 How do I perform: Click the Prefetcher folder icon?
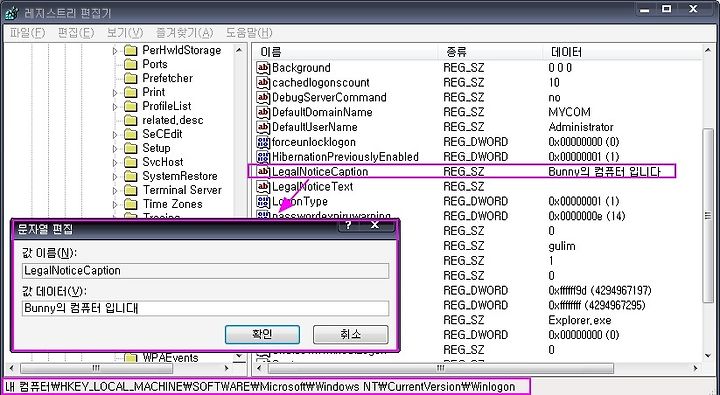tap(131, 78)
